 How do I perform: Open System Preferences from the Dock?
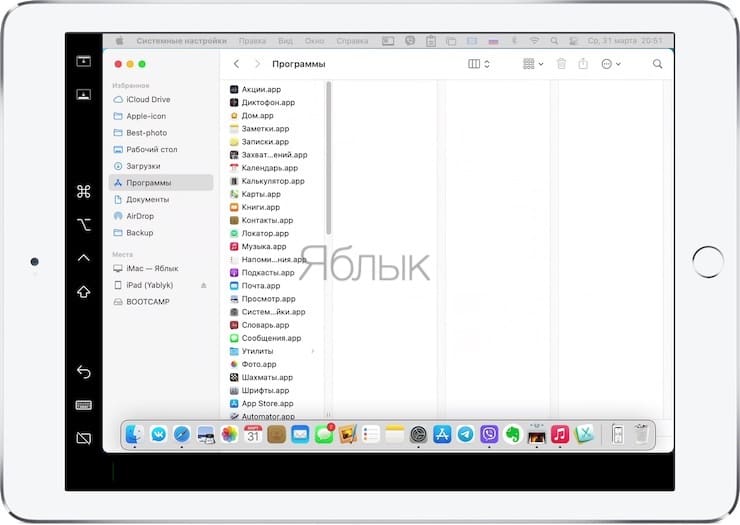(418, 434)
